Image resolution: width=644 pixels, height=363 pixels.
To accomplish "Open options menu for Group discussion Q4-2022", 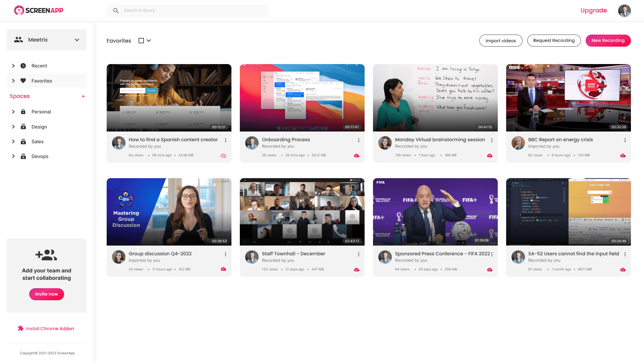I will tap(225, 254).
